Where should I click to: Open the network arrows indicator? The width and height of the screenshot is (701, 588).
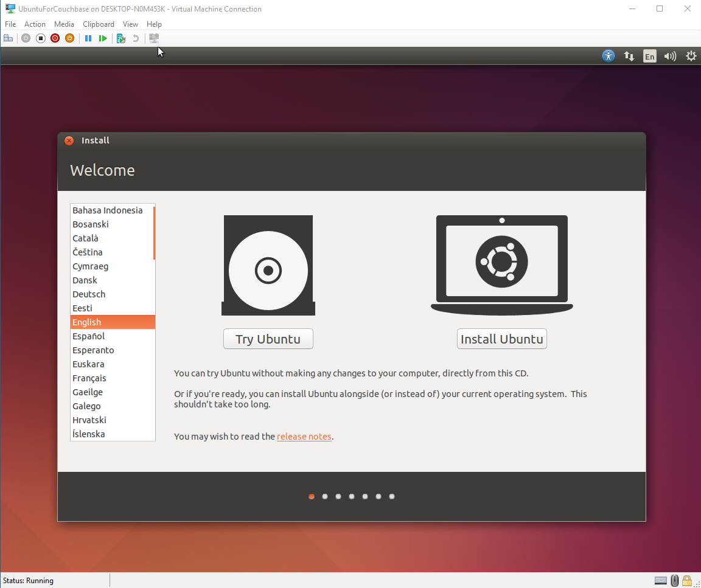click(x=629, y=55)
